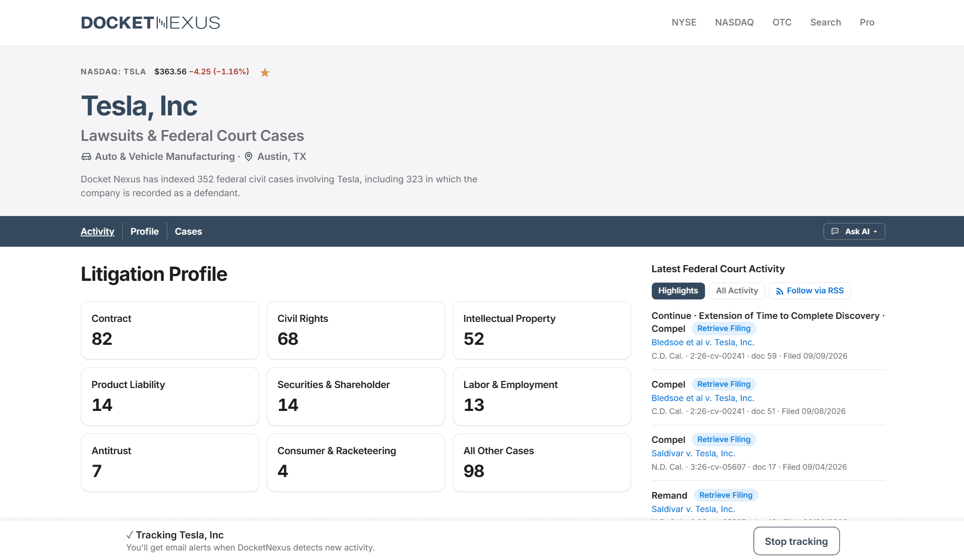The image size is (964, 560).
Task: Click the Auto & Vehicle Manufacturing industry text
Action: pyautogui.click(x=165, y=156)
